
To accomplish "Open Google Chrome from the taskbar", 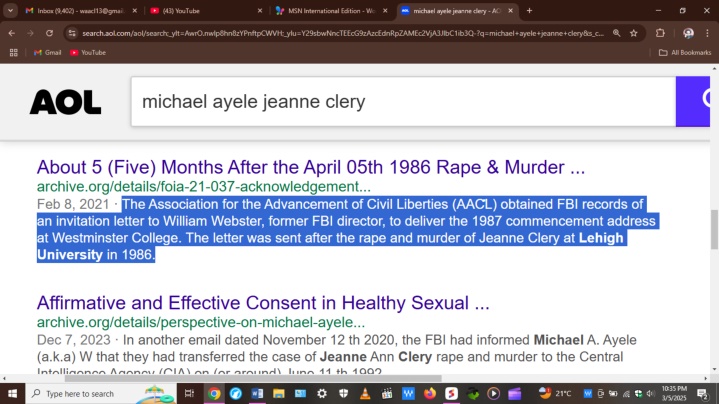I will pyautogui.click(x=214, y=393).
